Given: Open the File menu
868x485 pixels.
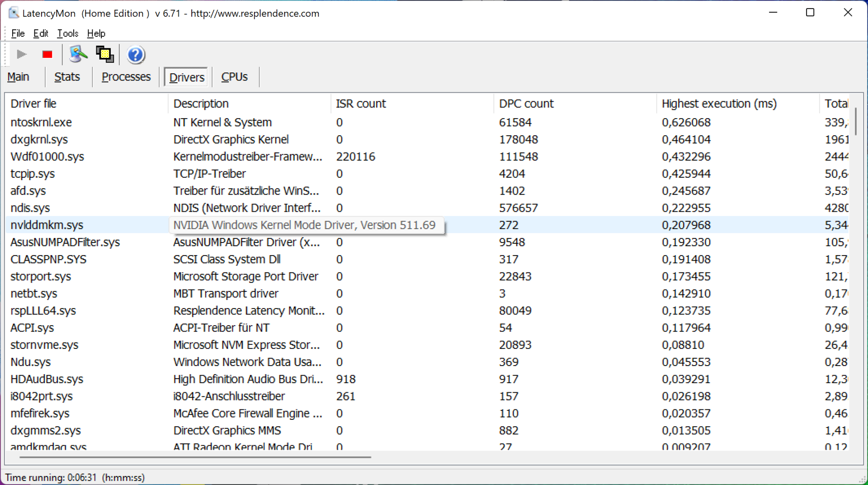Looking at the screenshot, I should point(18,33).
